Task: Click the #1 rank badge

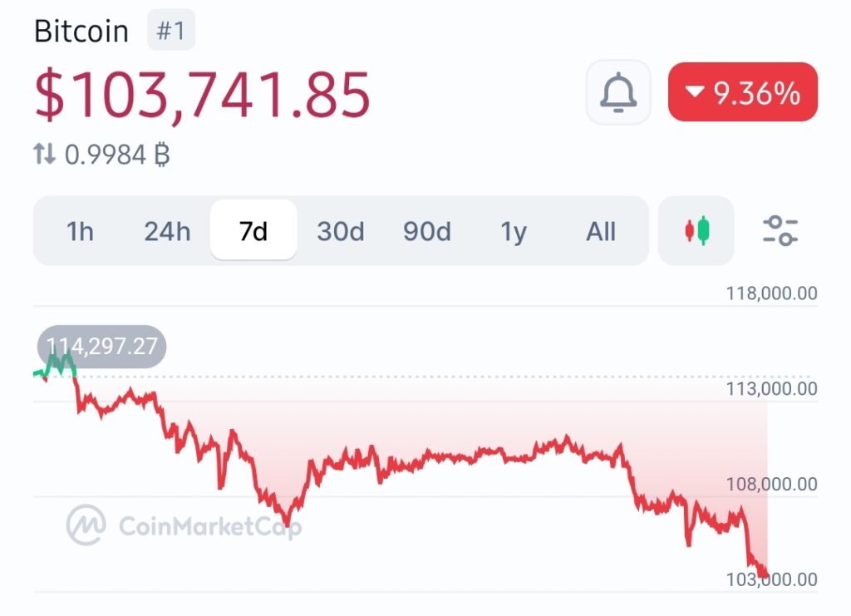Action: (170, 32)
